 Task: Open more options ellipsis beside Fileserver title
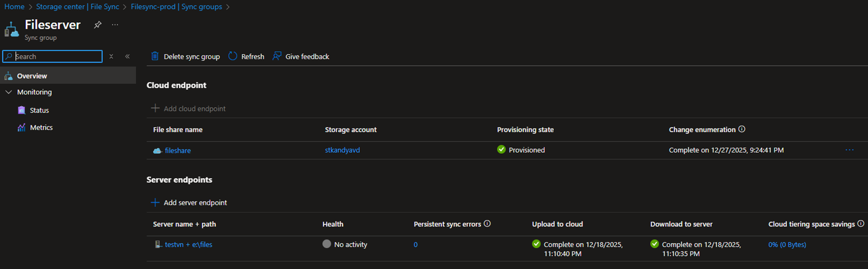coord(115,25)
